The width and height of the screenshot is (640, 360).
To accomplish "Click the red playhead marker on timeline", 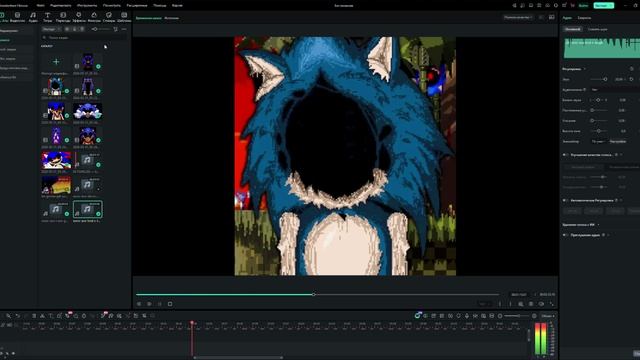I will [x=192, y=323].
